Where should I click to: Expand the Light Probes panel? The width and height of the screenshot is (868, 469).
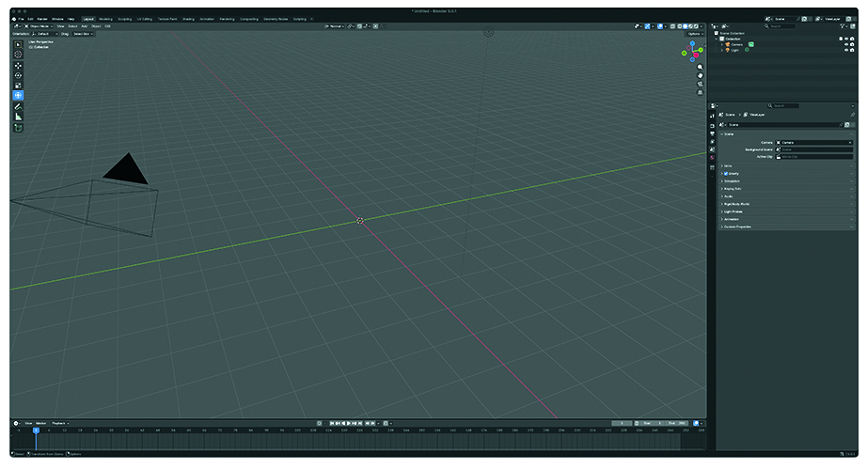(x=786, y=211)
